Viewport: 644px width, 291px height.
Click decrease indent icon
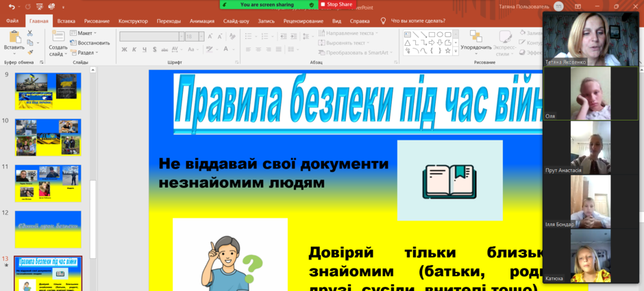pyautogui.click(x=284, y=36)
